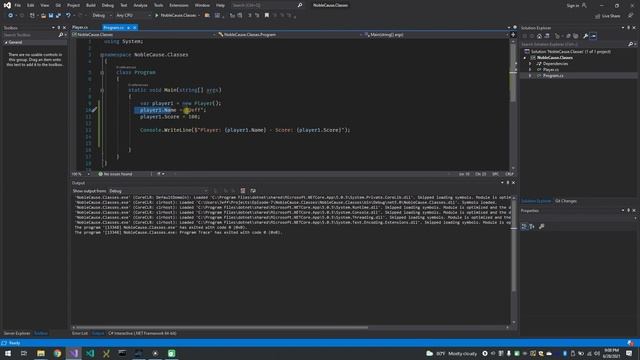Viewport: 640px width, 360px height.
Task: Start debugging NobleCause.Classes
Action: pos(176,16)
